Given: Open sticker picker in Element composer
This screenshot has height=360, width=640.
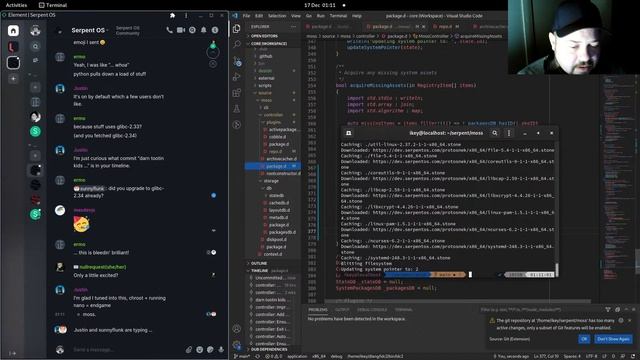Looking at the screenshot, I should coord(210,349).
